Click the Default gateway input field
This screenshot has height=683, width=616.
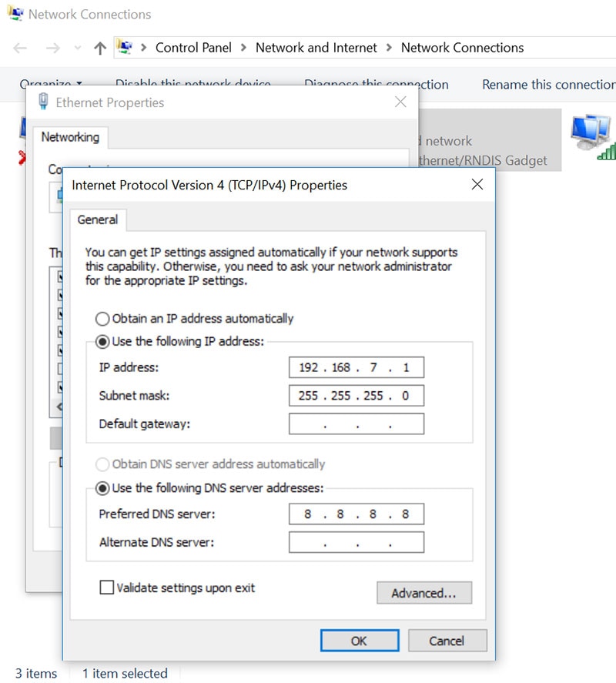pos(357,424)
